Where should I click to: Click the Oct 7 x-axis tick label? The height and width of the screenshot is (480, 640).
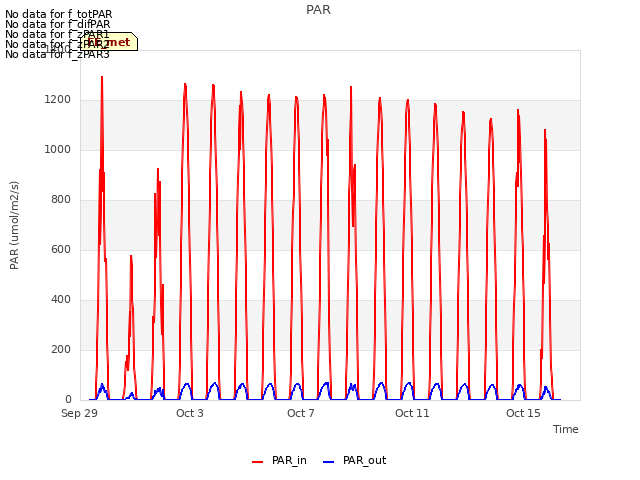coord(301,413)
